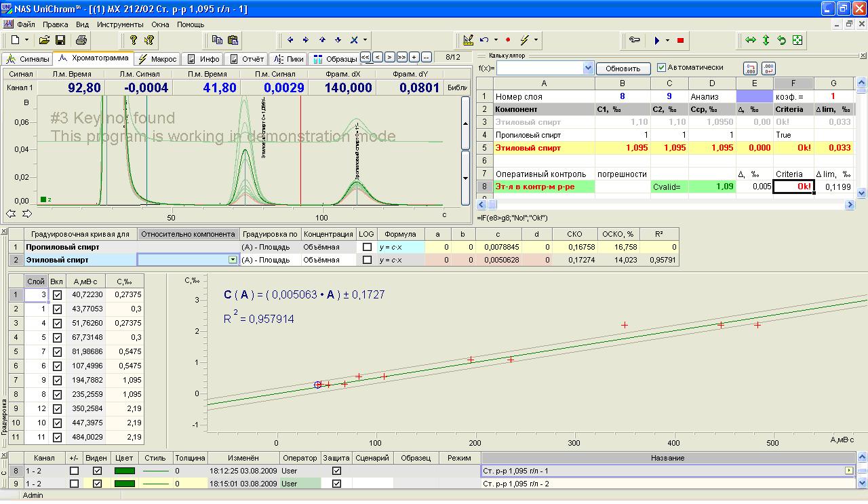This screenshot has height=504, width=868.
Task: Click the blue X cross toolbar icon
Action: tap(353, 40)
